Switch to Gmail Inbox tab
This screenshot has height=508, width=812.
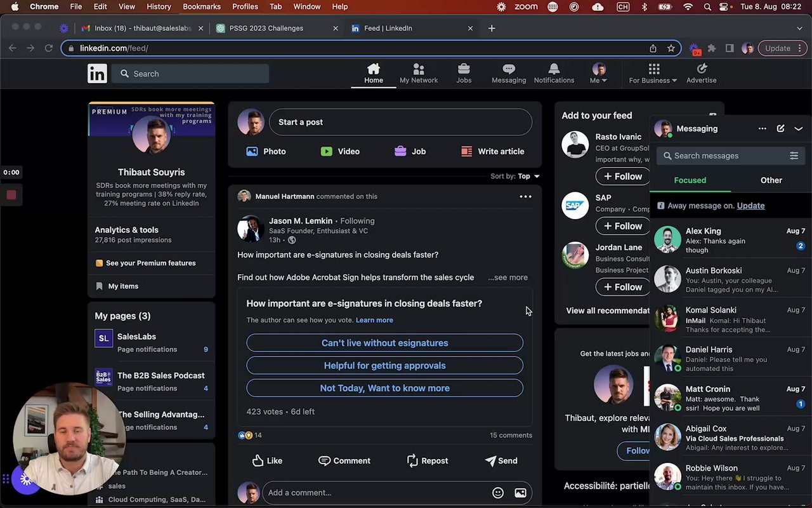(x=142, y=29)
